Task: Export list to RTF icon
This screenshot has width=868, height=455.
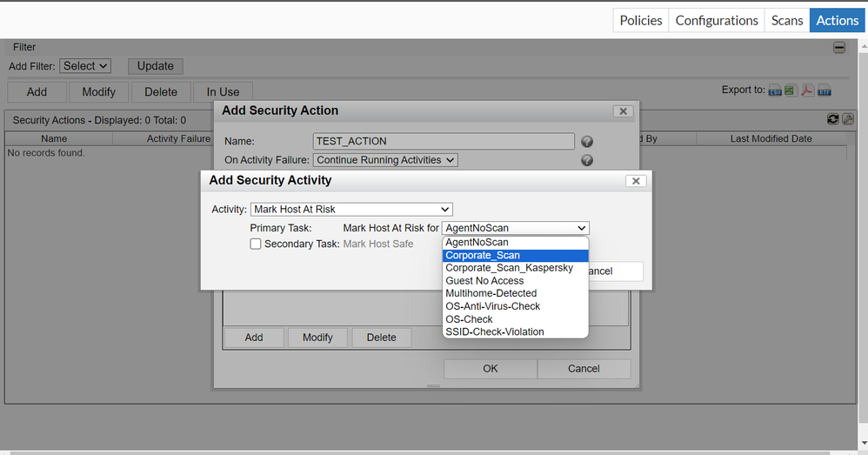Action: [825, 90]
